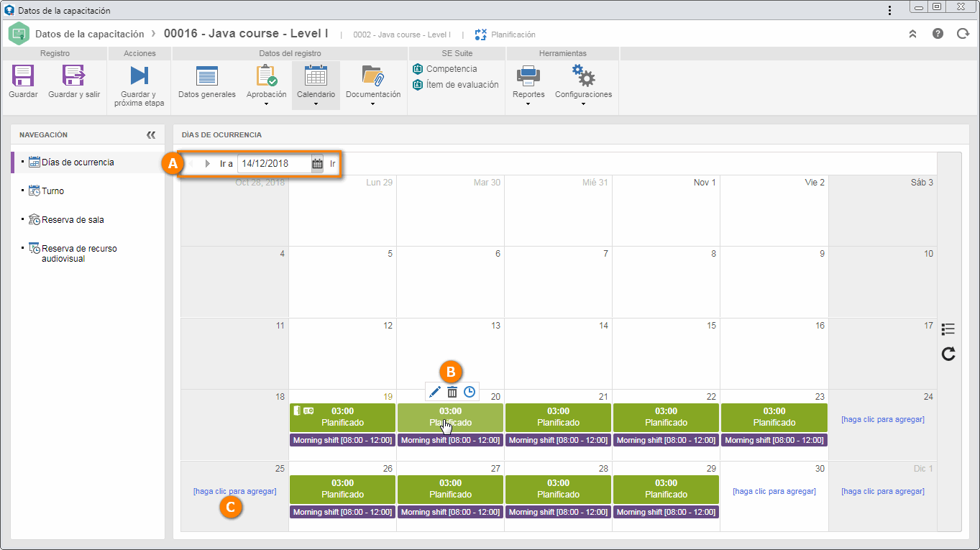This screenshot has height=550, width=980.
Task: Click the reload icon in header
Action: click(963, 34)
